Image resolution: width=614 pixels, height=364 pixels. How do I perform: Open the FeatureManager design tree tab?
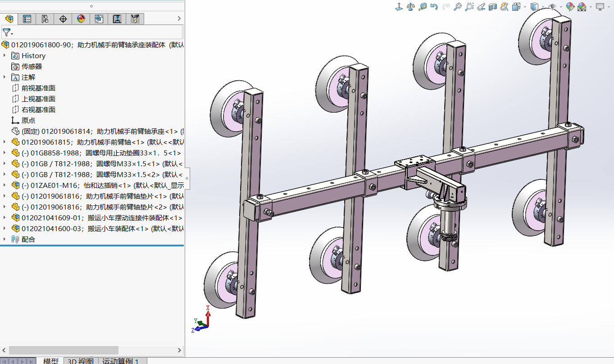point(9,18)
